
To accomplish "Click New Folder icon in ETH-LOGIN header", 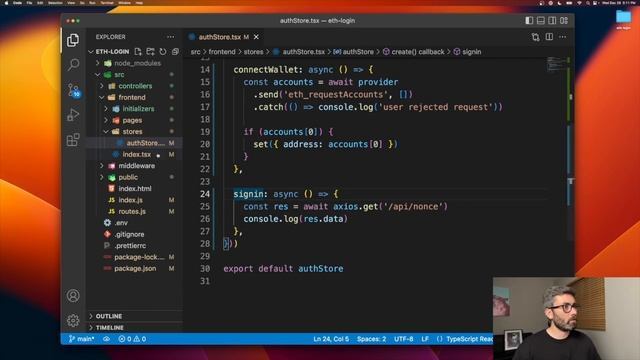I will [x=150, y=51].
